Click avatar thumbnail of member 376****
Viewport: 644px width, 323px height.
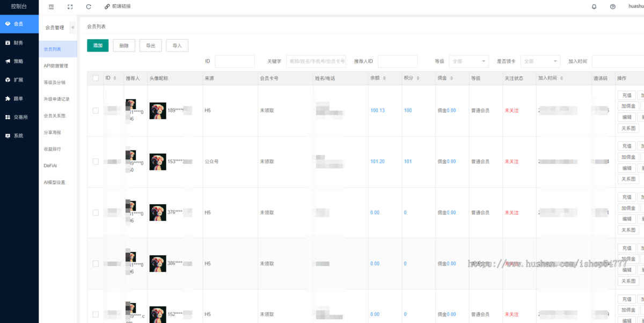(158, 213)
